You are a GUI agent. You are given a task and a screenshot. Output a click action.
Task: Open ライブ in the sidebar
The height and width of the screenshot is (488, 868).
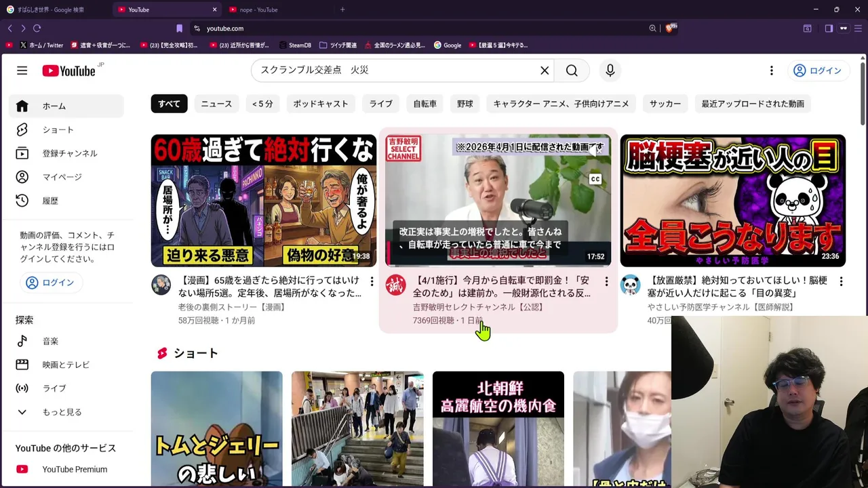pyautogui.click(x=66, y=388)
